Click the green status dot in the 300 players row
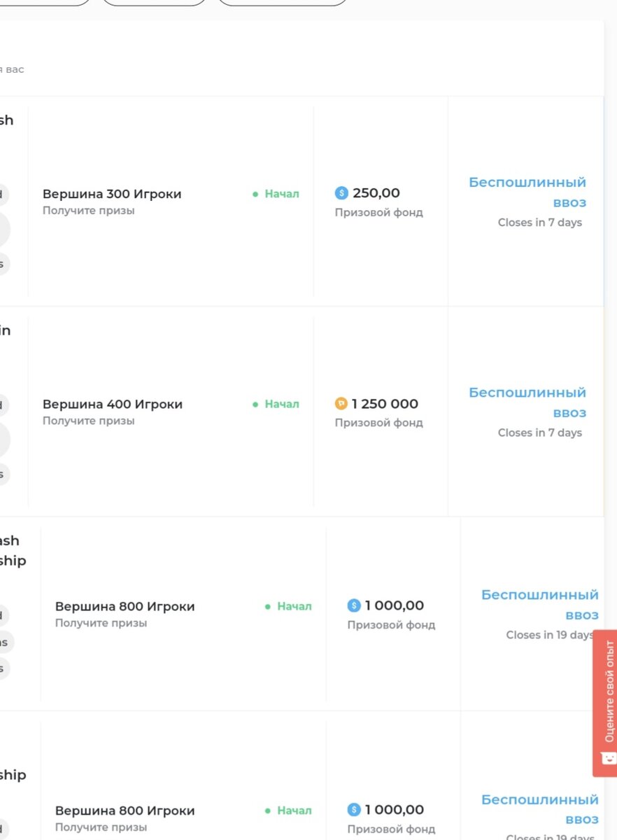This screenshot has width=617, height=840. pyautogui.click(x=255, y=194)
